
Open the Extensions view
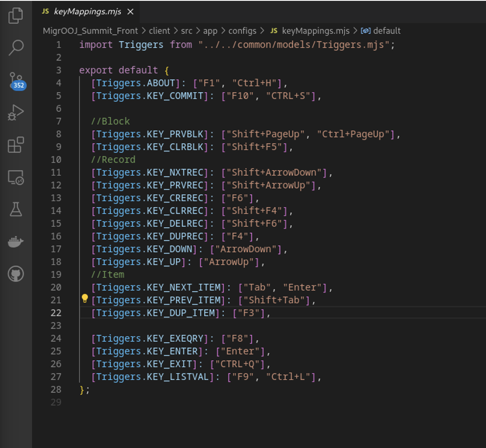15,145
